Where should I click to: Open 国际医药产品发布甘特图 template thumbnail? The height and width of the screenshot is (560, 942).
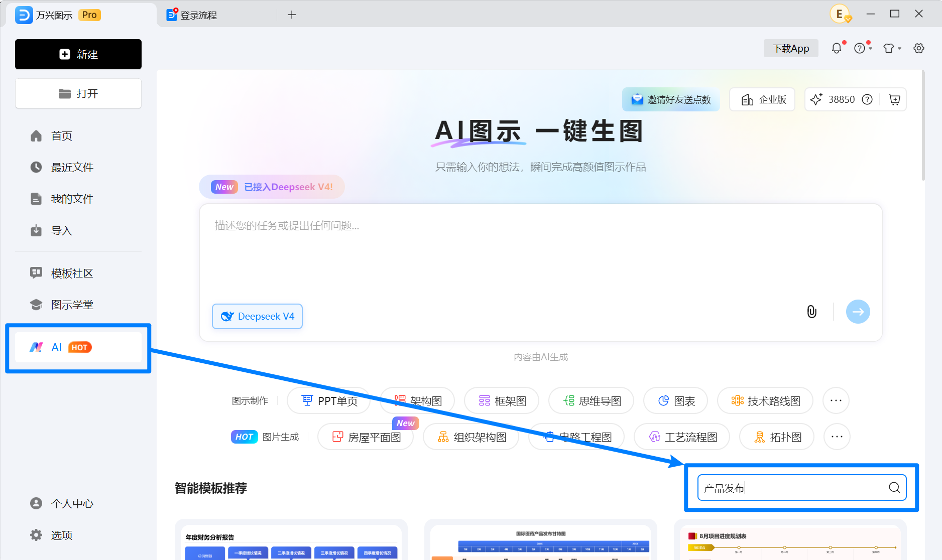point(541,540)
